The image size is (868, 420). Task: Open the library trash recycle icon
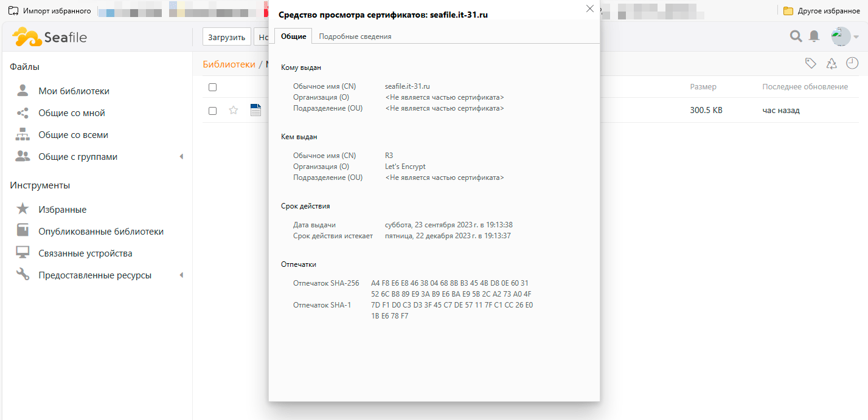(x=832, y=63)
